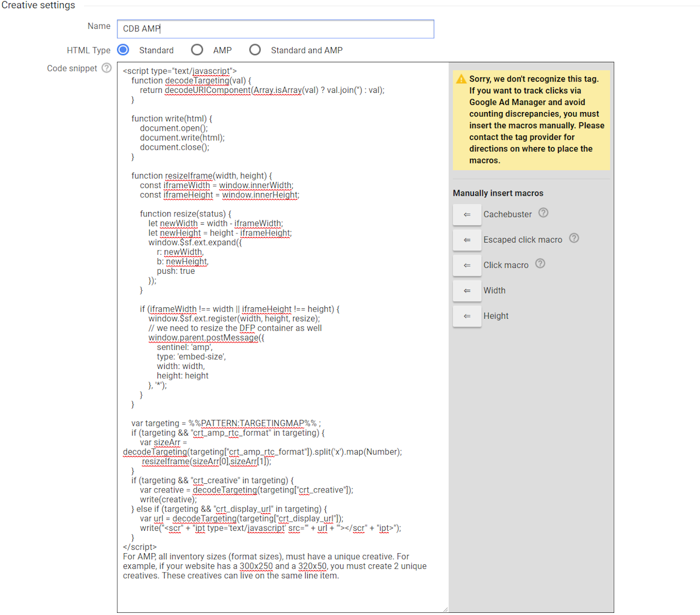Select the AMP HTML type radio button
The image size is (700, 615).
[197, 50]
